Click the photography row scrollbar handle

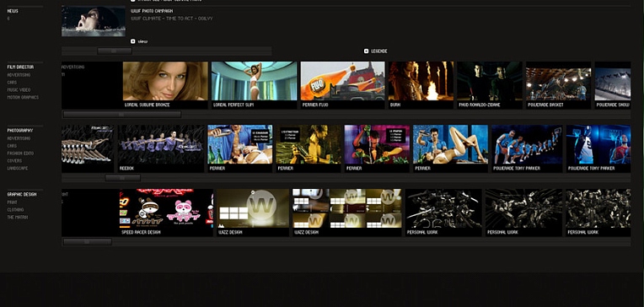pos(123,178)
